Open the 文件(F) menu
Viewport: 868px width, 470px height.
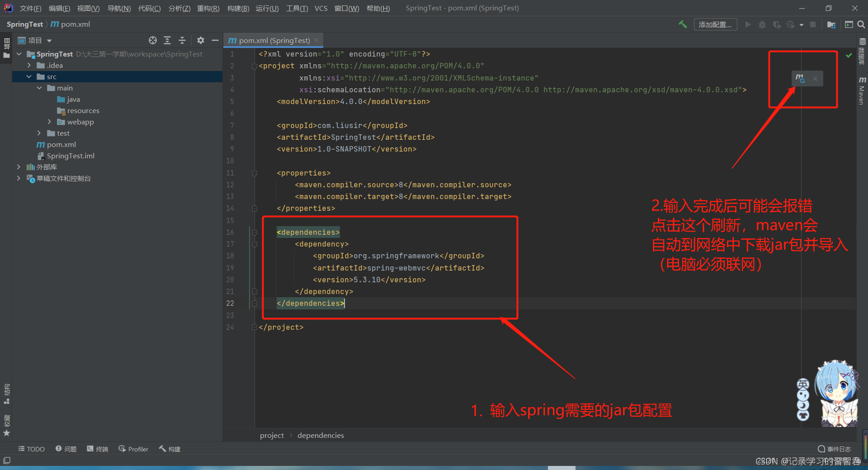pos(30,8)
